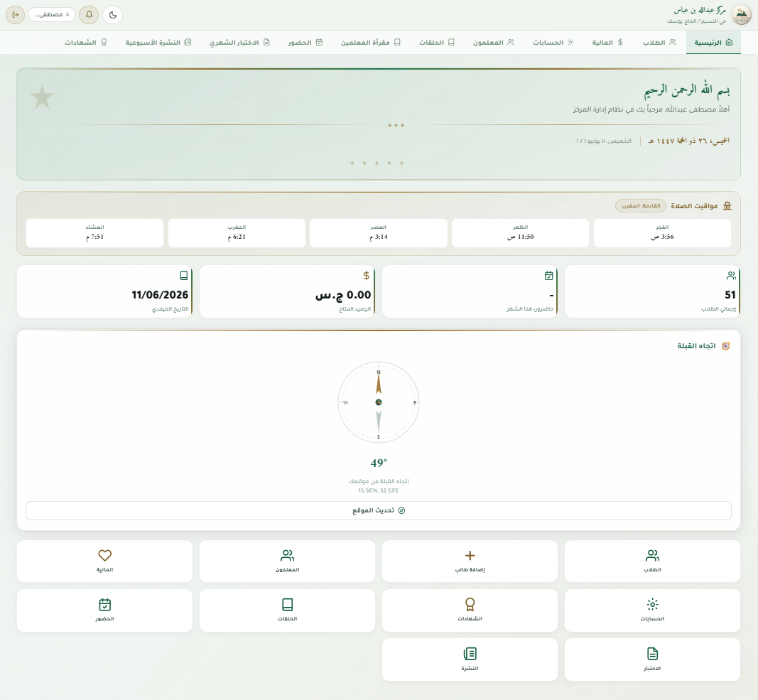This screenshot has height=700, width=758.
Task: Click the mosque icon beside مواقيت الصلاة
Action: [727, 206]
